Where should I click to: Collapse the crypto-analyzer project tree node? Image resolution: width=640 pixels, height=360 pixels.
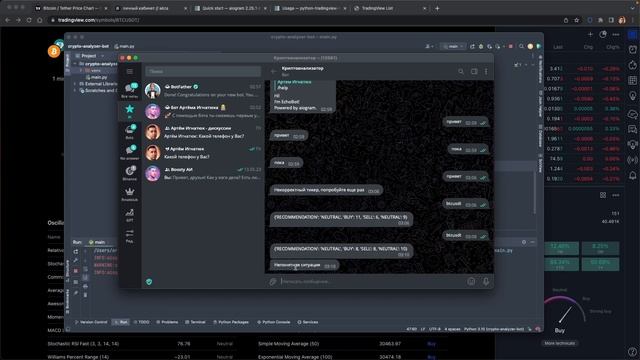tap(75, 64)
